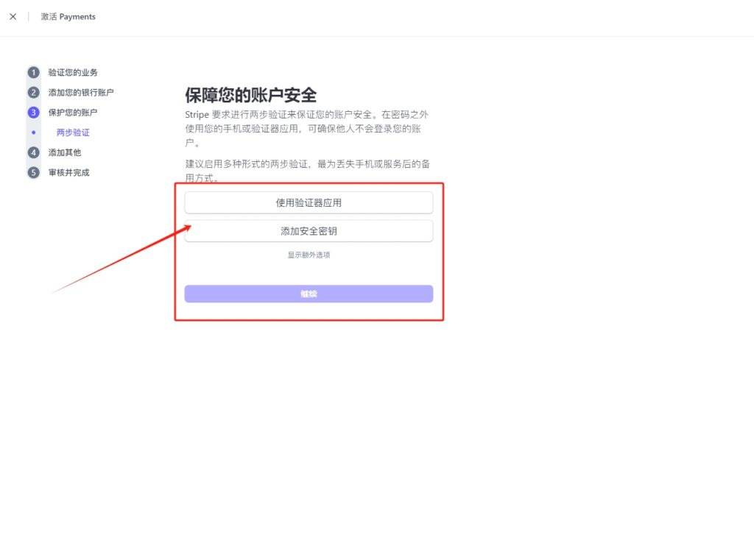Screen dimensions: 754x560
Task: Click step number 5 circle icon
Action: 33,173
